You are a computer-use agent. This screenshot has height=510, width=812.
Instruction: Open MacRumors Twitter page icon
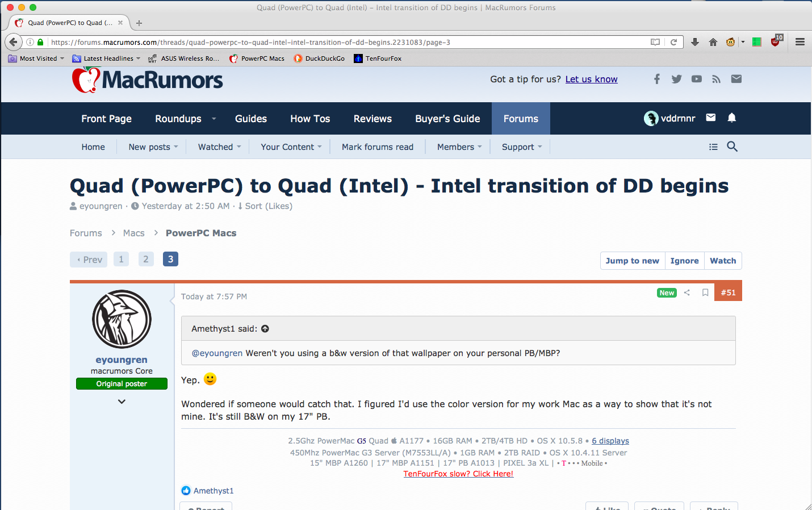click(676, 79)
